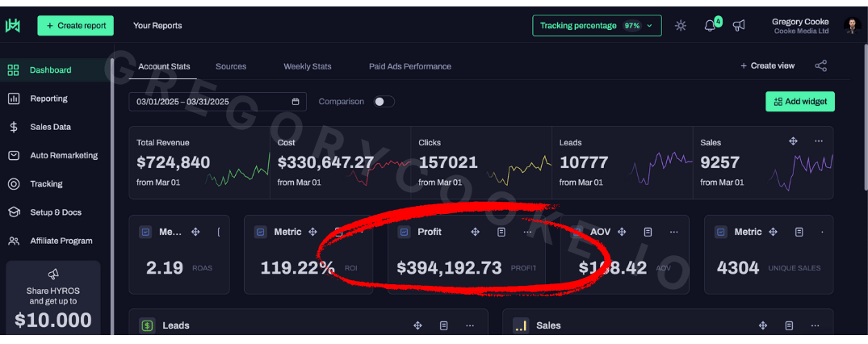Open calendar icon in date field
868x344 pixels.
[296, 102]
